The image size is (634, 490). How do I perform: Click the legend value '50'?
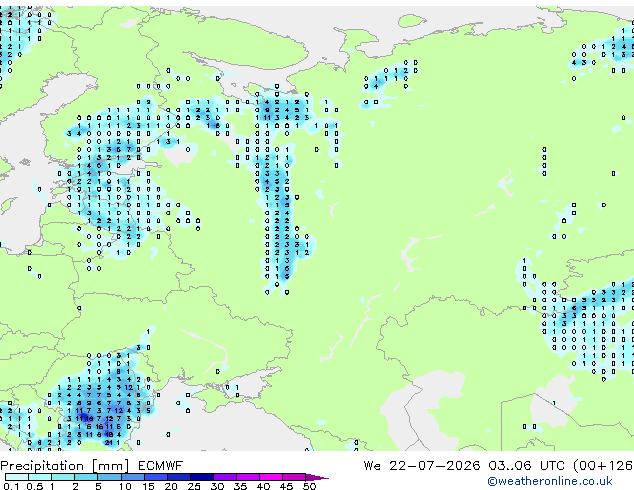pos(309,486)
